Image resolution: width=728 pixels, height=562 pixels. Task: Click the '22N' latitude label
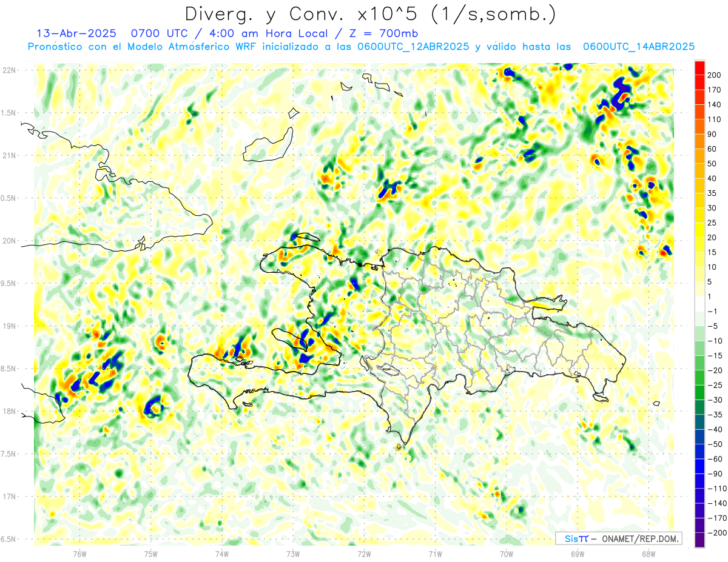[x=10, y=70]
